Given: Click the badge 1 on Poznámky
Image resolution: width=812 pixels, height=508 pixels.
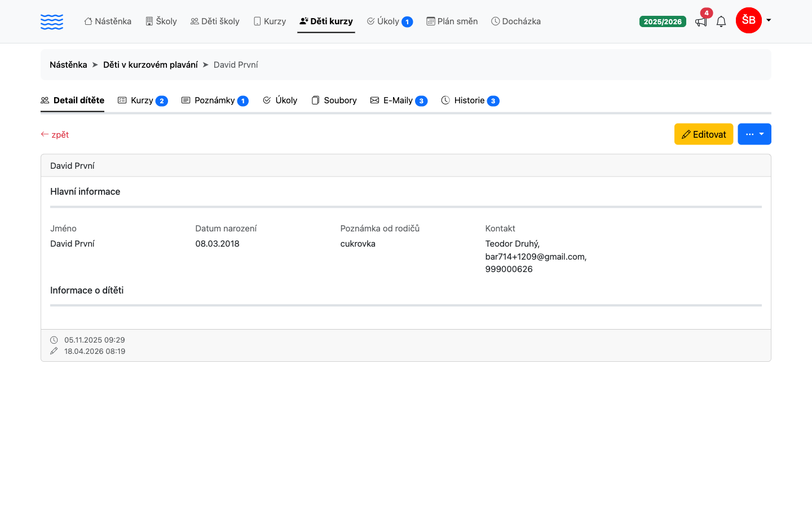Looking at the screenshot, I should 243,101.
